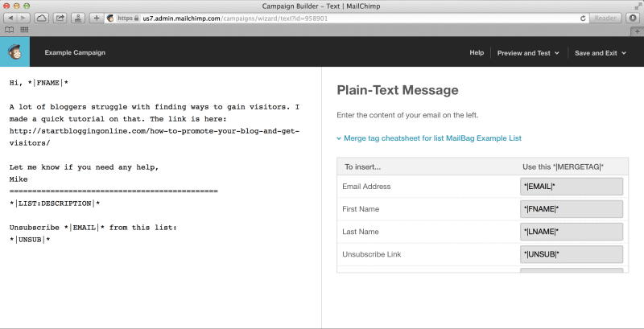Viewport: 644px width, 329px height.
Task: Toggle full screen with the arrows icon
Action: [638, 6]
